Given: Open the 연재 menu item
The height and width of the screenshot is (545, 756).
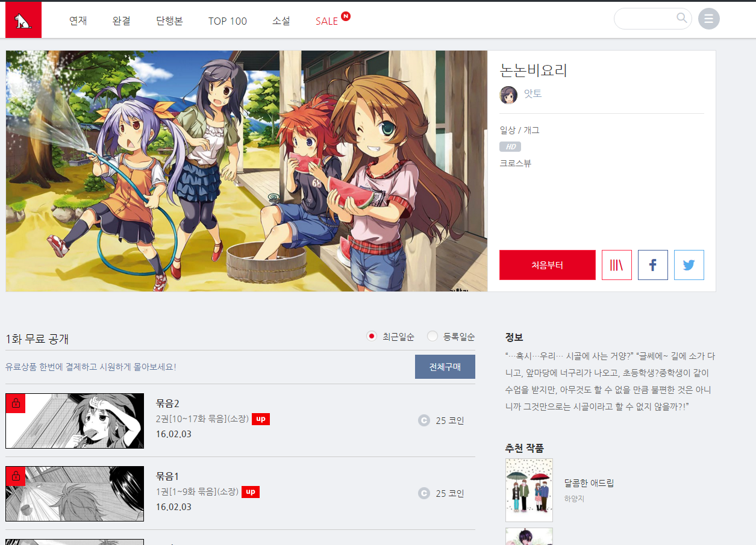Looking at the screenshot, I should [78, 21].
